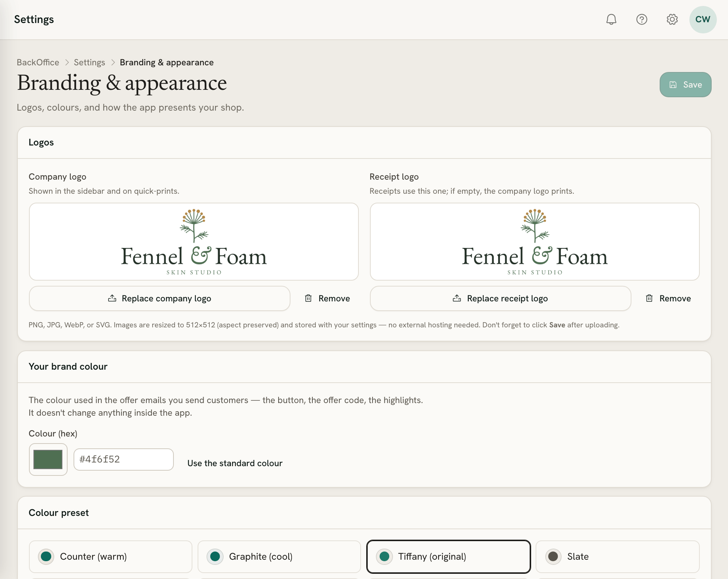Click the Save button
Viewport: 728px width, 579px height.
coord(685,85)
